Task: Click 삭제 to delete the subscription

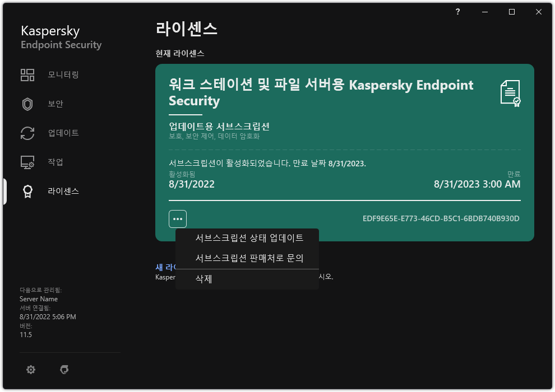Action: [x=203, y=279]
